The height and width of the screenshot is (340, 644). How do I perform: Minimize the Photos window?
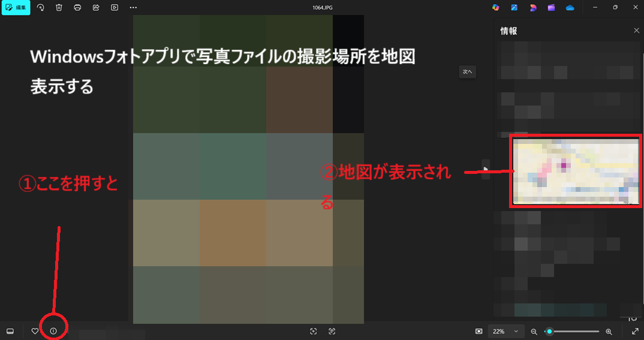click(x=595, y=7)
